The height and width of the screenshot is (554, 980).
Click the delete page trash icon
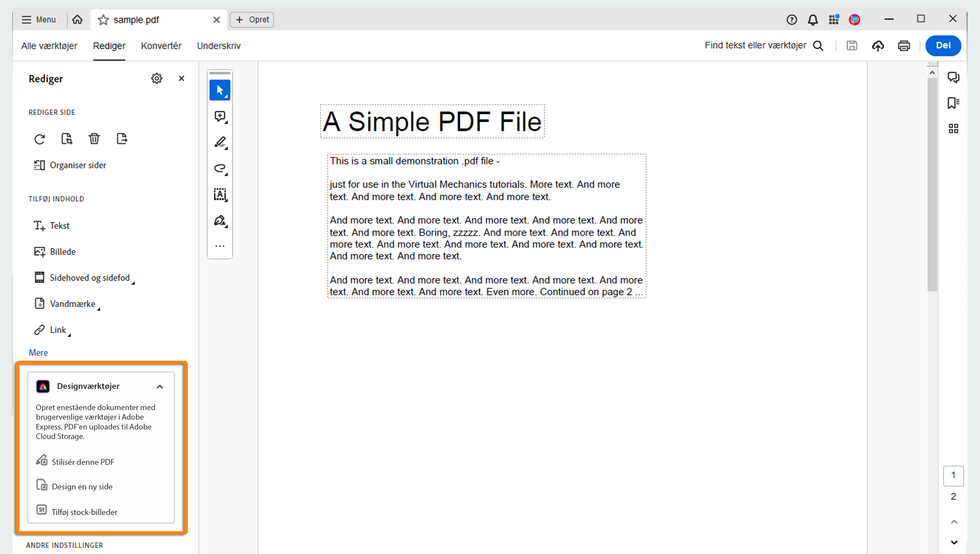click(94, 139)
